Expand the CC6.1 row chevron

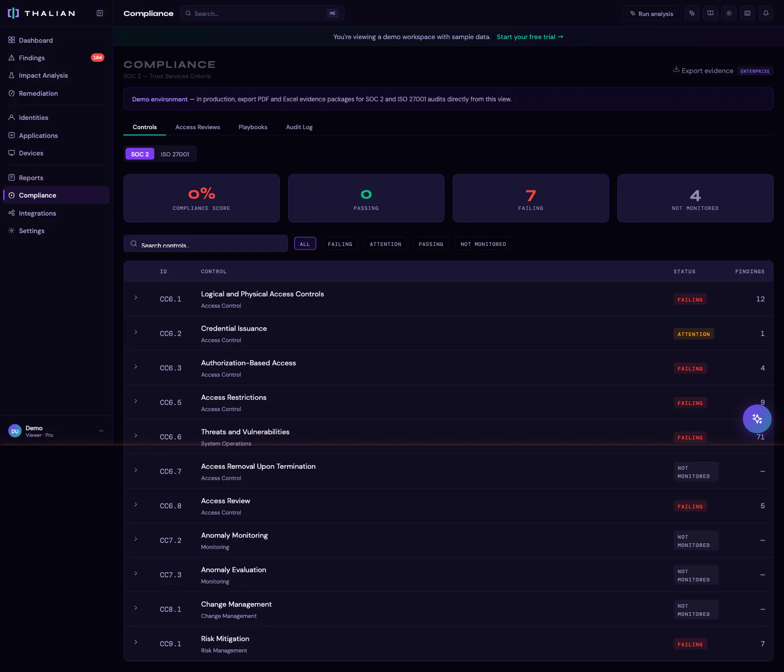point(136,298)
